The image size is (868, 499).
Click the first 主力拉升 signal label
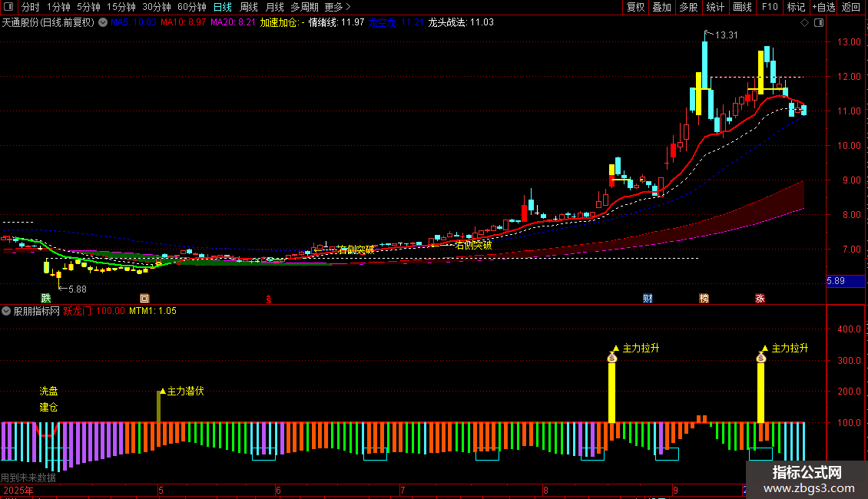coord(641,348)
